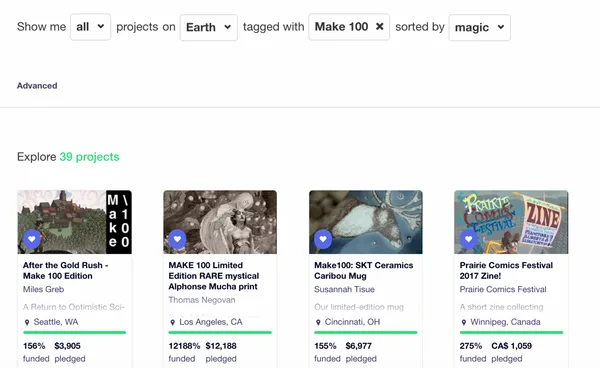
Task: Click the '12188%' funded value
Action: [x=184, y=346]
